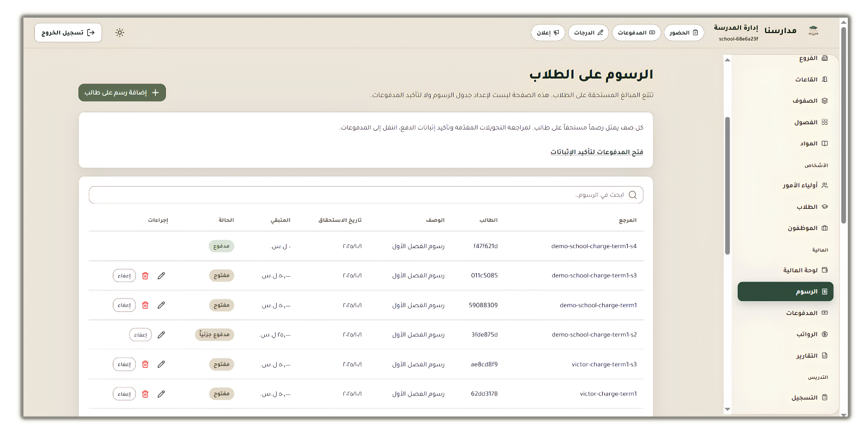The width and height of the screenshot is (868, 434).
Task: Click the sidebar scroll-up arrow
Action: point(727,60)
